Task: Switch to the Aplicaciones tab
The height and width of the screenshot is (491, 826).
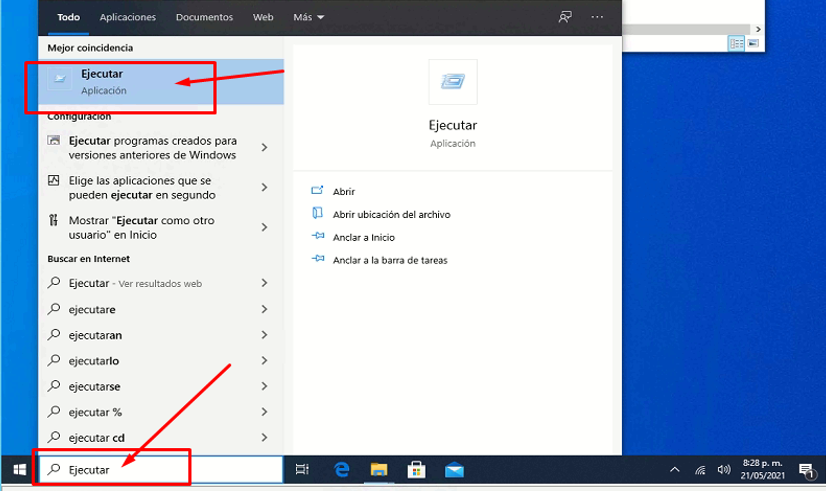Action: coord(128,17)
